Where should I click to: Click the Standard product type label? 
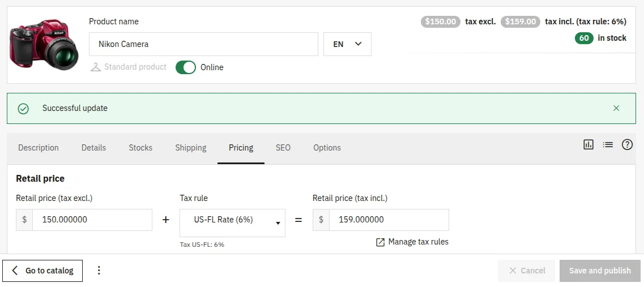tap(135, 67)
